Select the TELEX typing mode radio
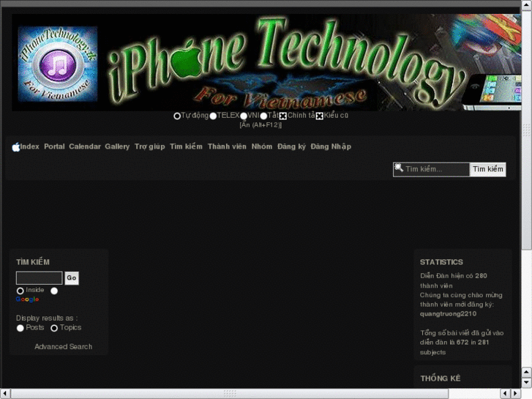The height and width of the screenshot is (399, 532). [213, 116]
